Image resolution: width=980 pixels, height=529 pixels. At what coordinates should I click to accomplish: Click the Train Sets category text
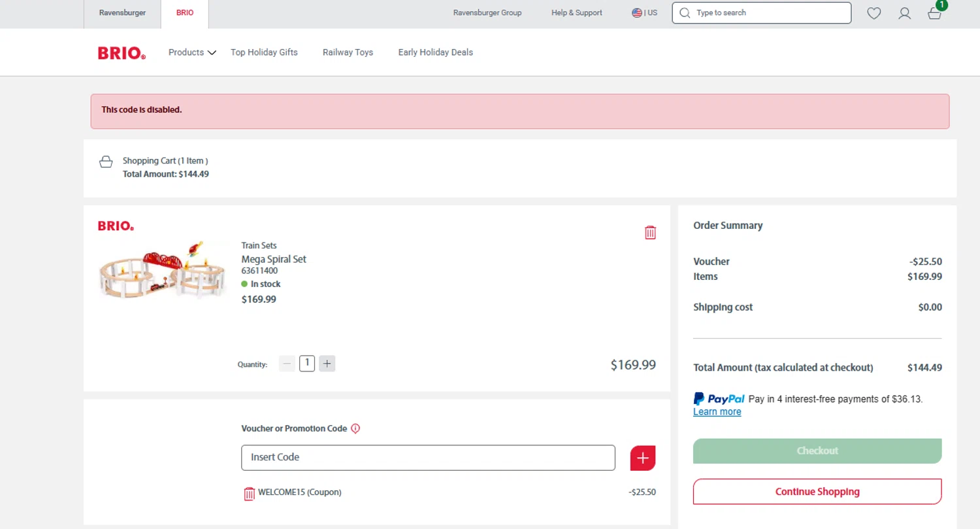click(259, 246)
